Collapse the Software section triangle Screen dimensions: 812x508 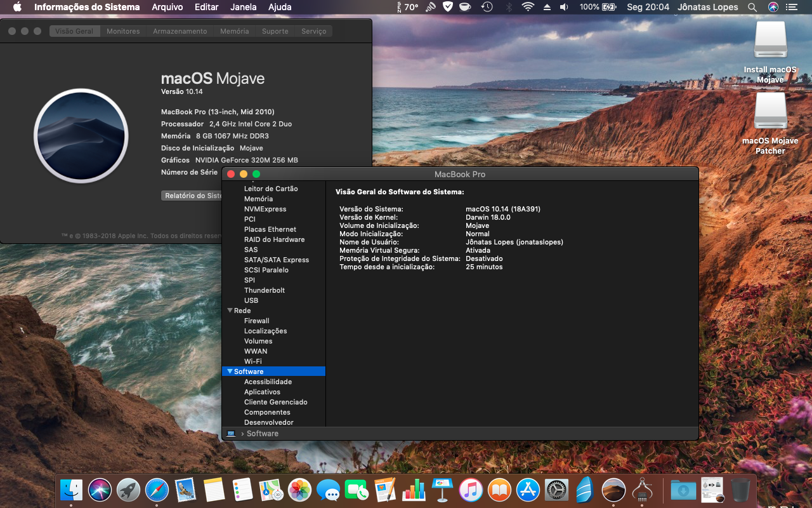click(x=230, y=371)
